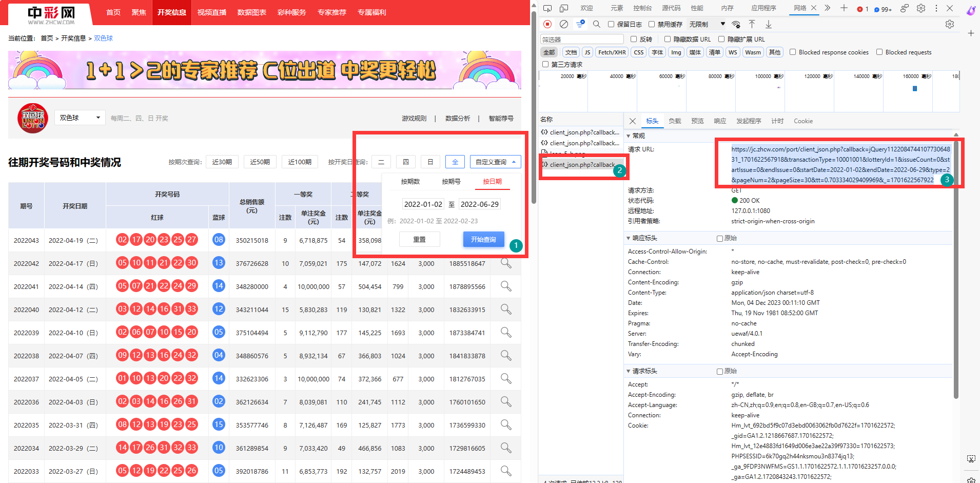Click the start date field 2022-01-02
Viewport: 980px width, 483px height.
click(423, 204)
